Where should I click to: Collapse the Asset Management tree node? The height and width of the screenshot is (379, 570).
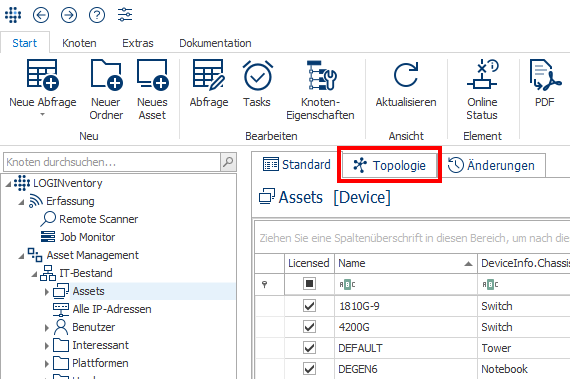[x=21, y=256]
